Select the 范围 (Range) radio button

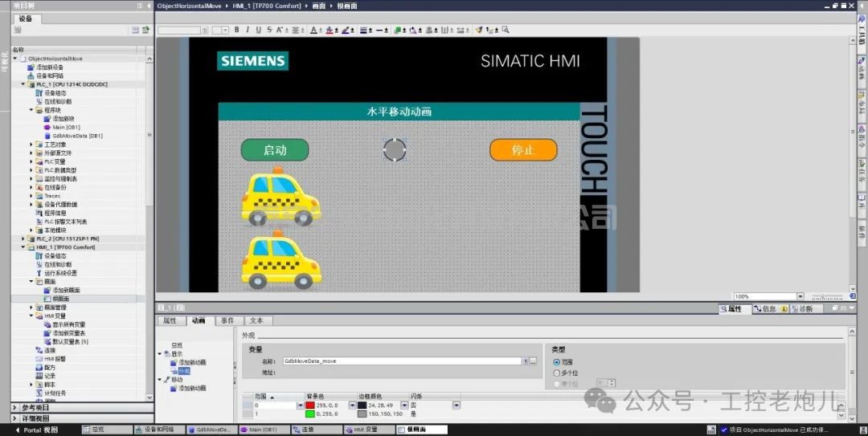[x=556, y=362]
